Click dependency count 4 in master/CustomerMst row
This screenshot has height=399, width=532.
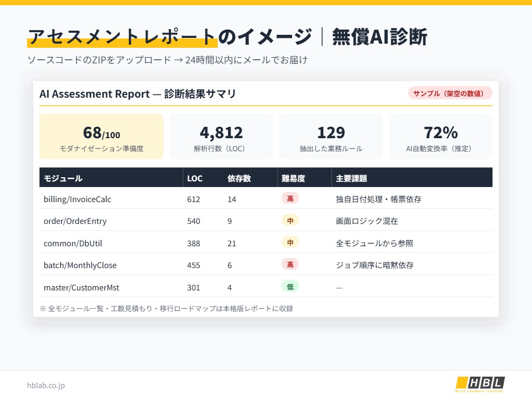point(230,288)
